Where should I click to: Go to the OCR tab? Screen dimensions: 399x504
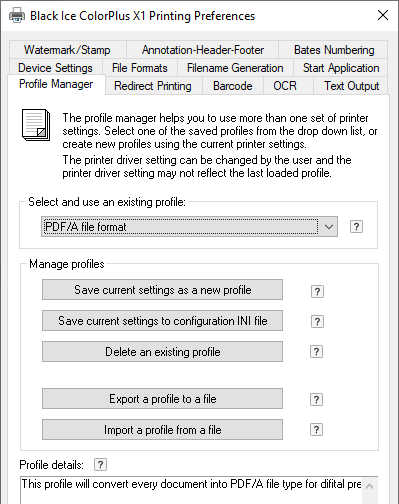(x=285, y=86)
